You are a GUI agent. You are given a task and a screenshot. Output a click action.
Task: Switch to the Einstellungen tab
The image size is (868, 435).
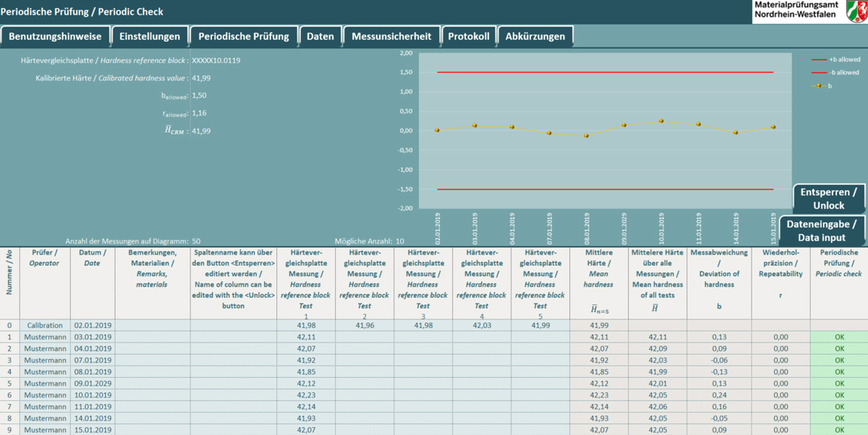click(x=150, y=36)
